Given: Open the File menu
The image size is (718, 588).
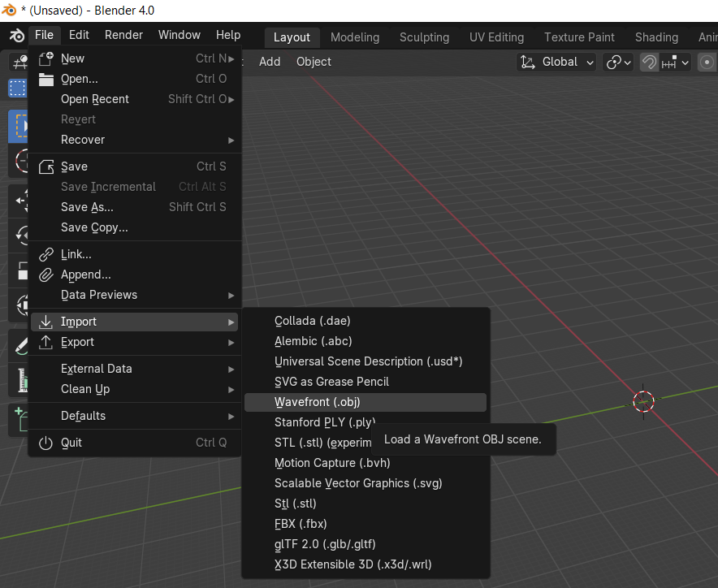Looking at the screenshot, I should tap(44, 35).
